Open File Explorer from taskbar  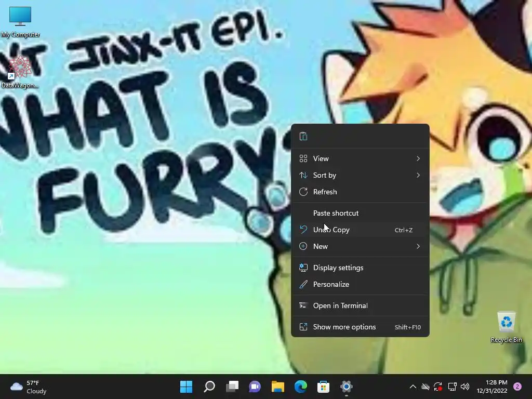(278, 387)
